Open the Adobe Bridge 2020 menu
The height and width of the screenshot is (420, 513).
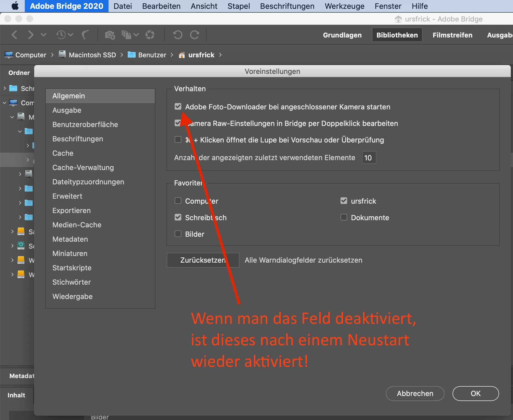point(66,6)
